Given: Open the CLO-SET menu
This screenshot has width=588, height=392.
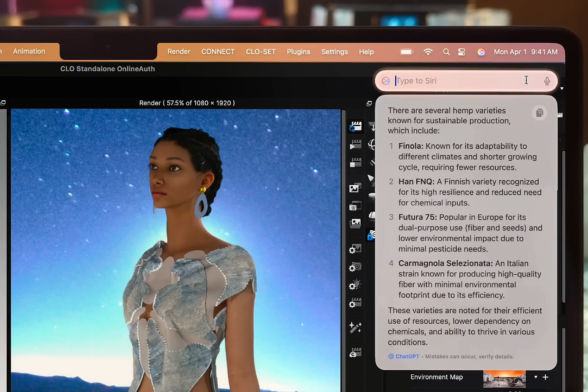Looking at the screenshot, I should 261,52.
